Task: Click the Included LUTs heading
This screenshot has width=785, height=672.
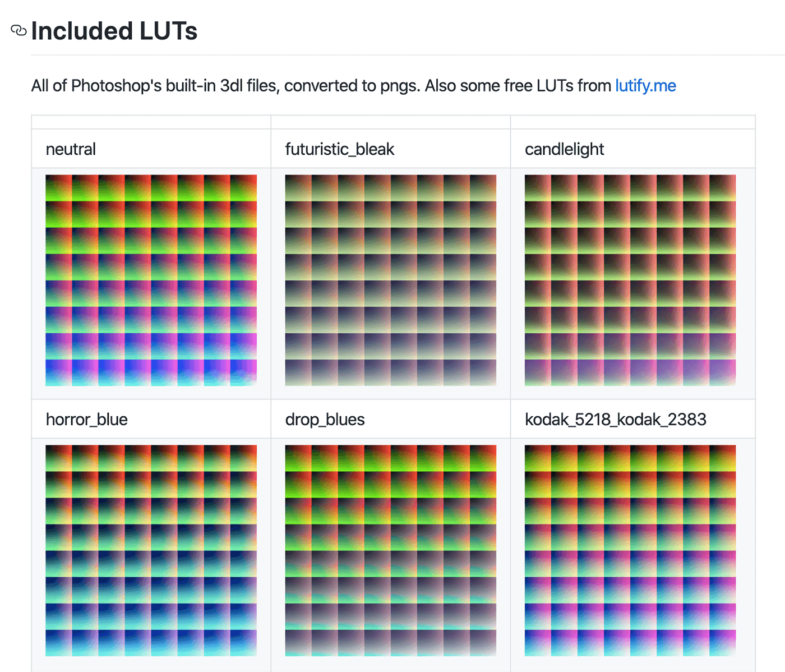Action: (x=114, y=31)
